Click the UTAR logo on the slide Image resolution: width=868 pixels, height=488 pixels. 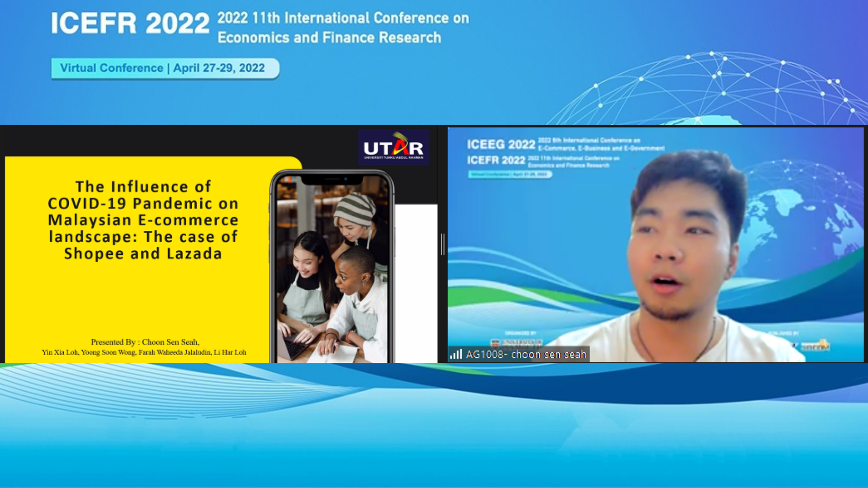[394, 147]
